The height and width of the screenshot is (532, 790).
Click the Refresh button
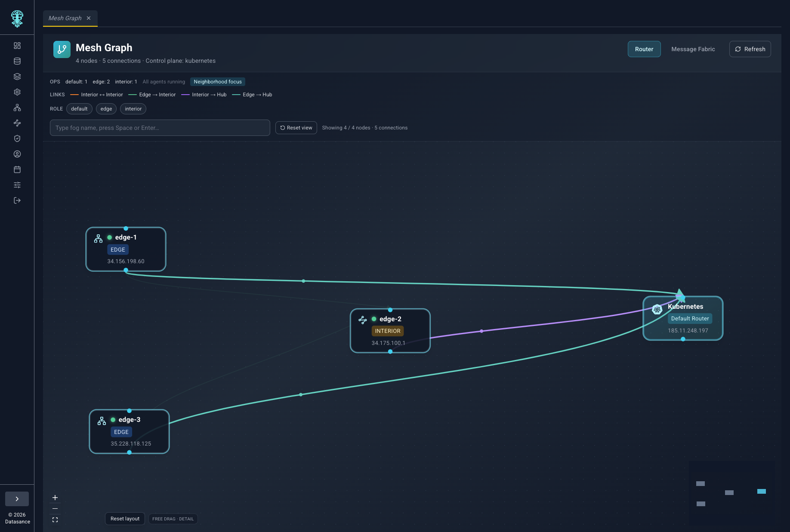pos(750,49)
